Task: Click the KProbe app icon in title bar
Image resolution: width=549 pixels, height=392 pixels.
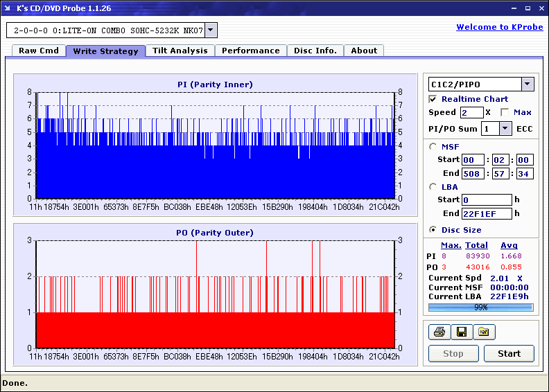Action: tap(8, 8)
